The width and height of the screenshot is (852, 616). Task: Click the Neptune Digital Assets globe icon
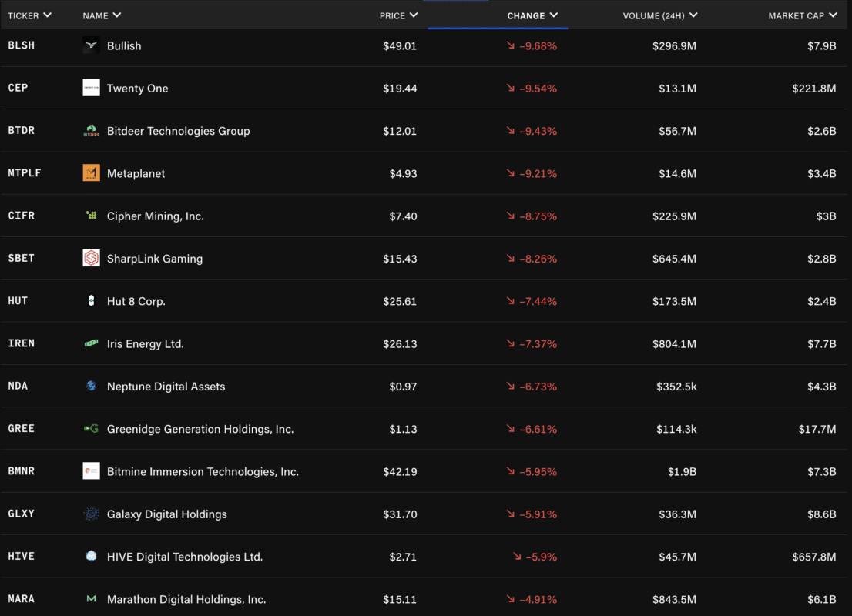pos(91,386)
